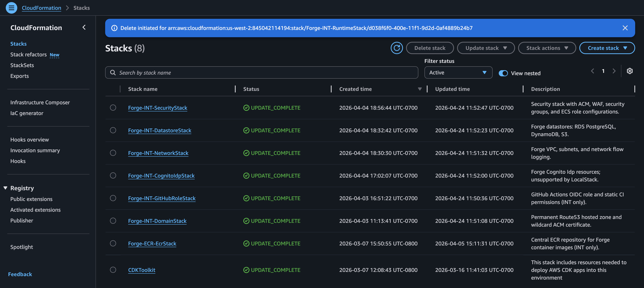Select the Forge-INT-SecurityStack radio button
The height and width of the screenshot is (288, 644).
[x=113, y=108]
